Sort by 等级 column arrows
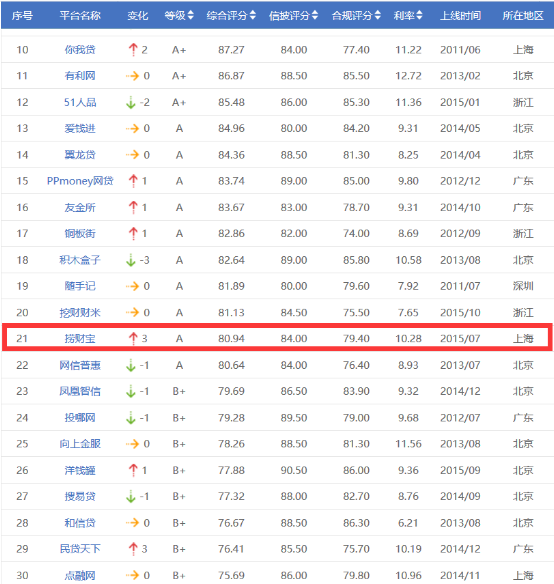This screenshot has width=554, height=584. pos(190,15)
